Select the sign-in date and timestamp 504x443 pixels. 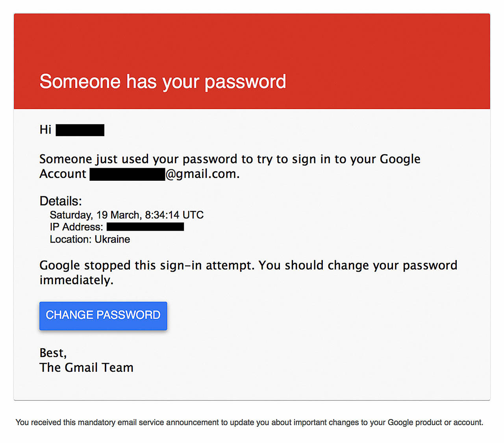click(126, 215)
